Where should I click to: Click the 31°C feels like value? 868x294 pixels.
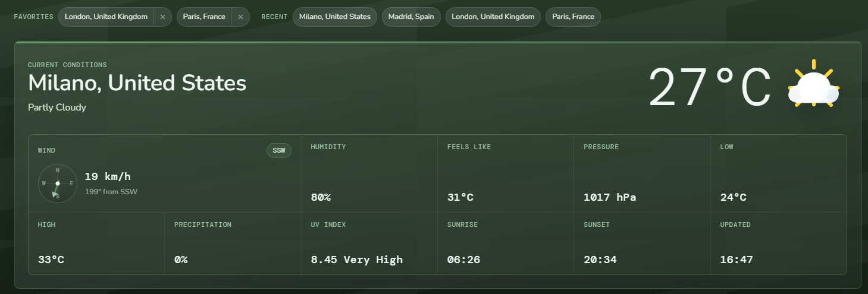[x=460, y=197]
